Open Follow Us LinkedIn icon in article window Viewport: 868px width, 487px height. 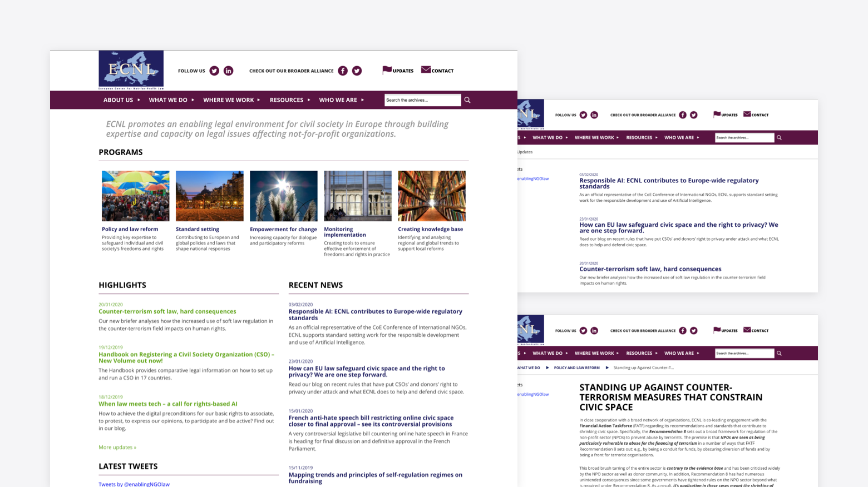tap(594, 331)
